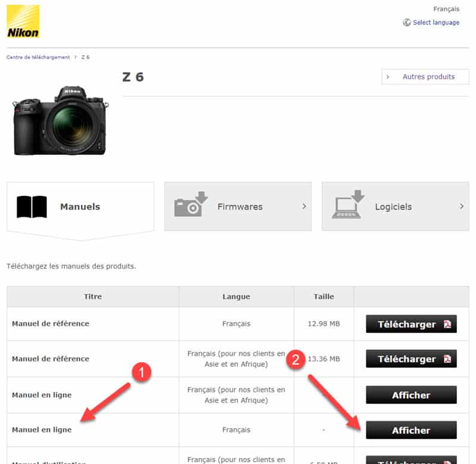Open the Select language link
The image size is (476, 464).
click(436, 23)
